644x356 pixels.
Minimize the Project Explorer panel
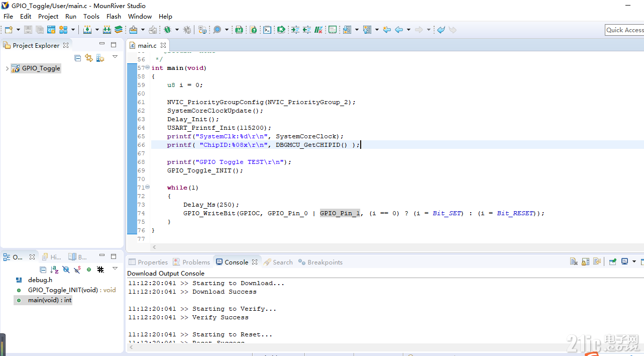pyautogui.click(x=102, y=44)
